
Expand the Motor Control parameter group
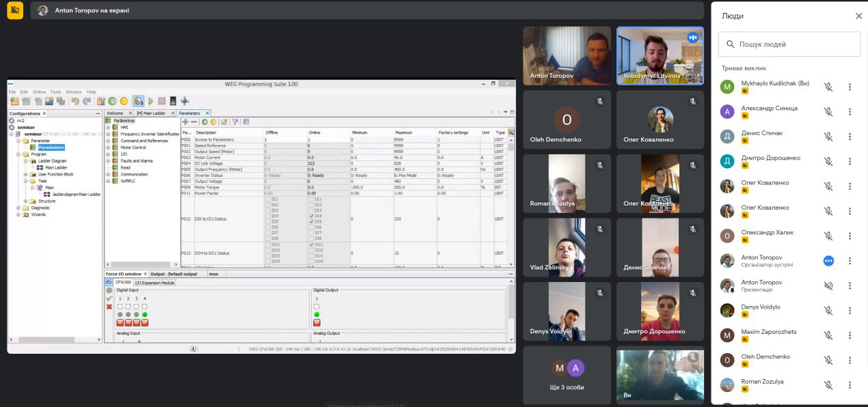coord(108,147)
